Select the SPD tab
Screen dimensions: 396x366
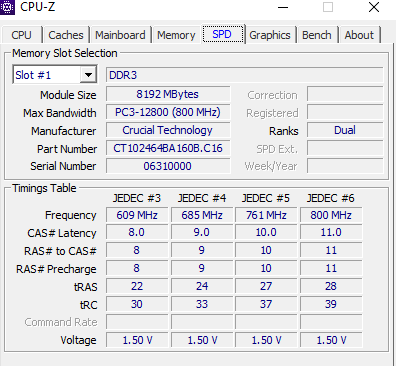[223, 34]
